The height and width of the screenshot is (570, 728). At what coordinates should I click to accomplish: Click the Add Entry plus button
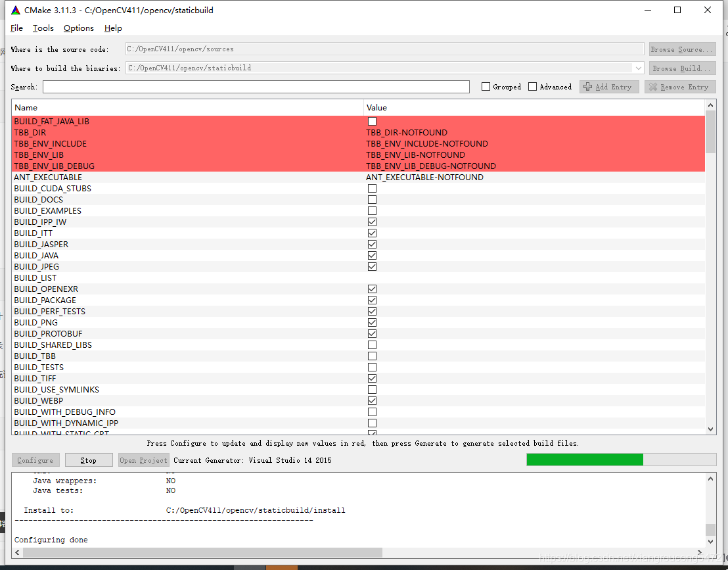click(x=608, y=87)
